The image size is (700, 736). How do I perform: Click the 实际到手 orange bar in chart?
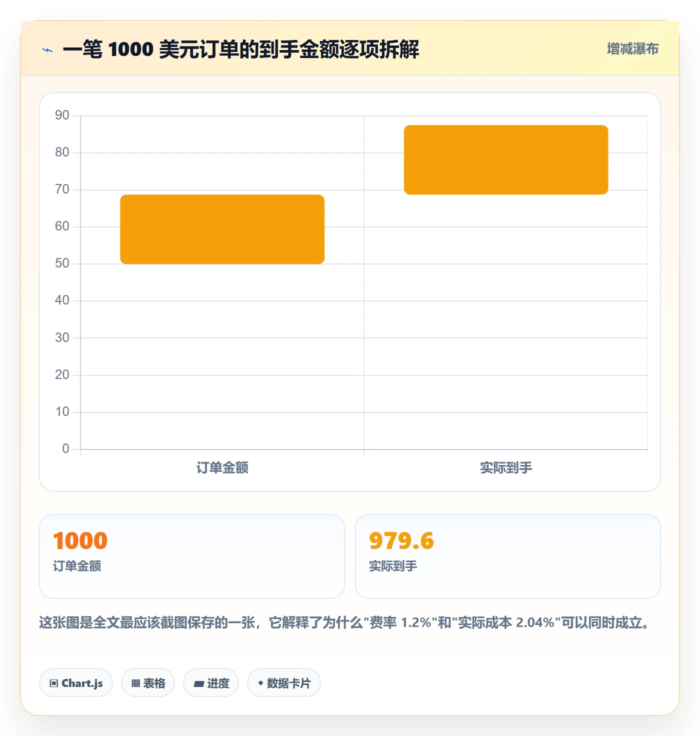pos(506,160)
